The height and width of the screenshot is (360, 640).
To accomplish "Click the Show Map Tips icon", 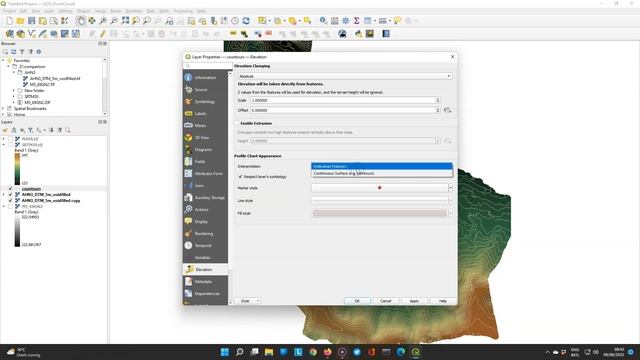I will pos(397,21).
